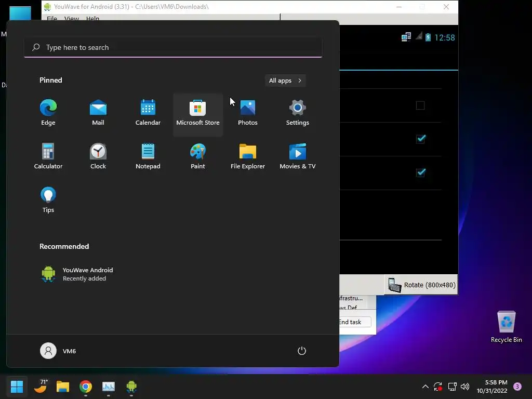Open Edge from pinned apps

48,113
